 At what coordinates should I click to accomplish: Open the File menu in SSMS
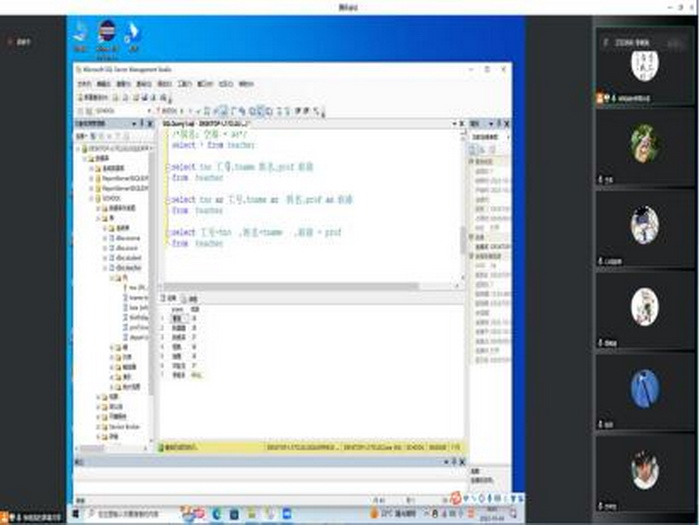click(x=84, y=84)
